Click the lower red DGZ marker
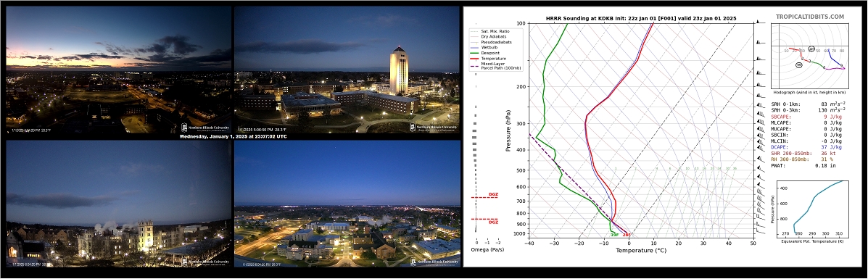The height and width of the screenshot is (279, 868). point(492,222)
